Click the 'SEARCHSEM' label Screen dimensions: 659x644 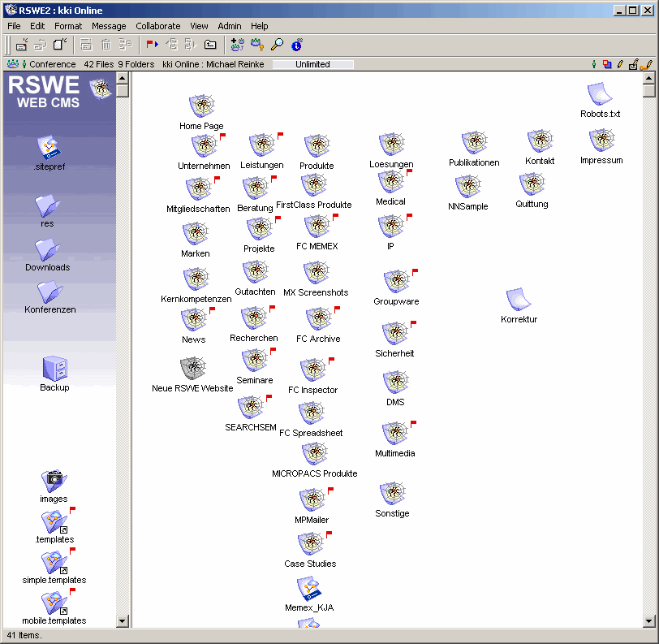click(x=251, y=427)
